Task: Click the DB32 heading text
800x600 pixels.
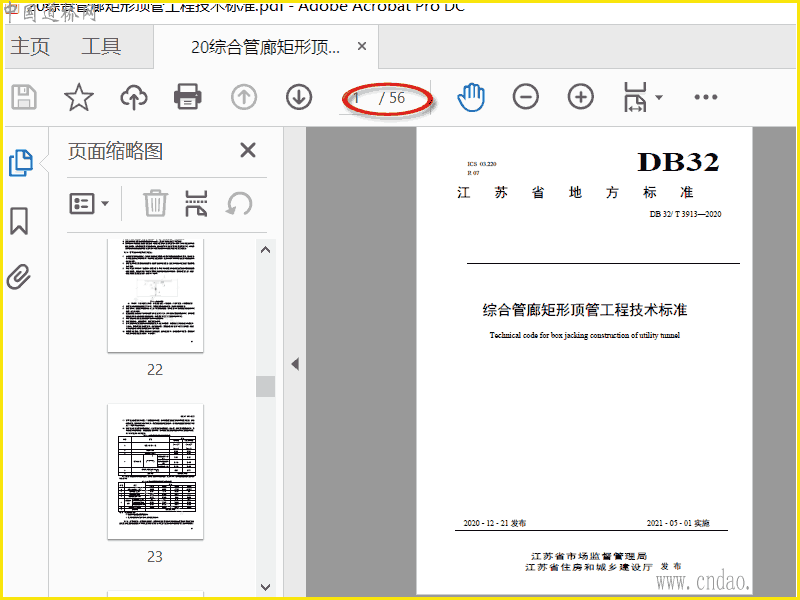Action: tap(678, 162)
